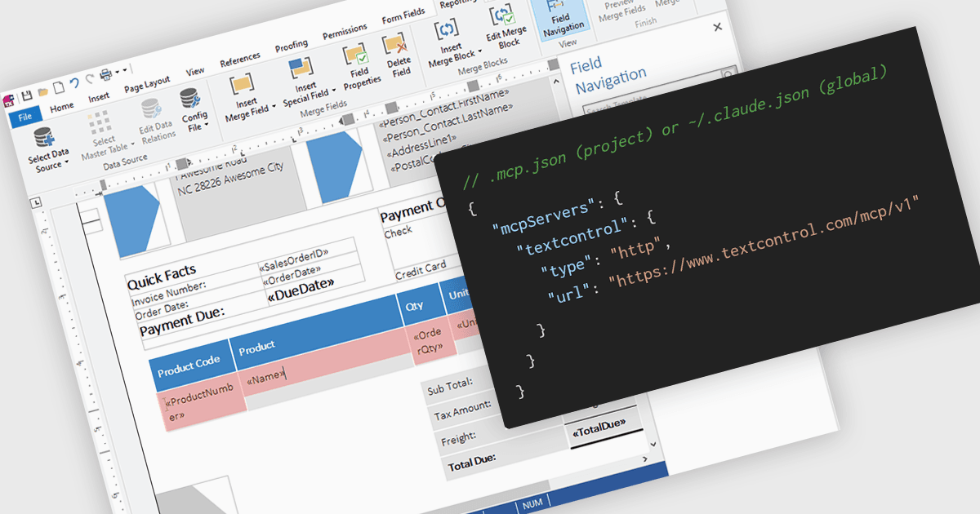Click the Insert Merge Block icon

tap(448, 30)
